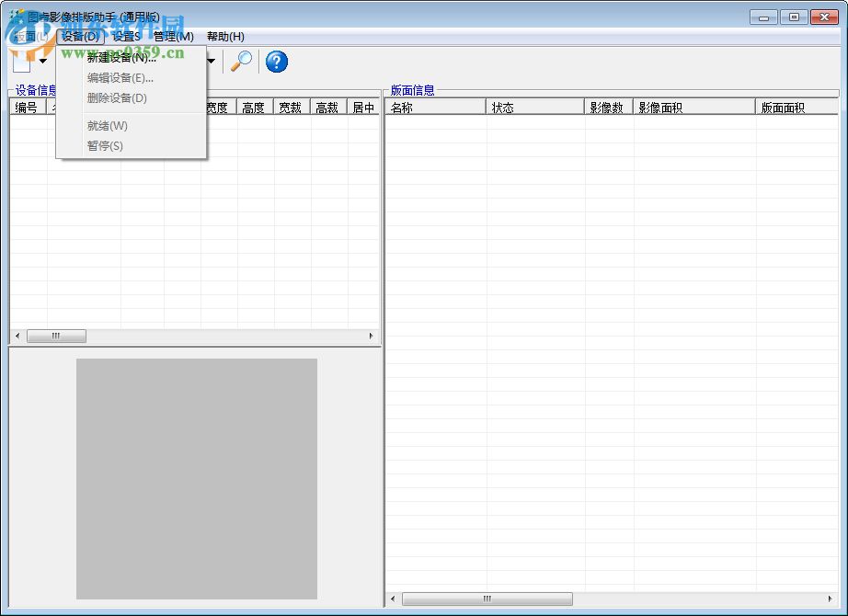Viewport: 848px width, 616px height.
Task: Click the magnifier search icon in toolbar
Action: click(241, 61)
